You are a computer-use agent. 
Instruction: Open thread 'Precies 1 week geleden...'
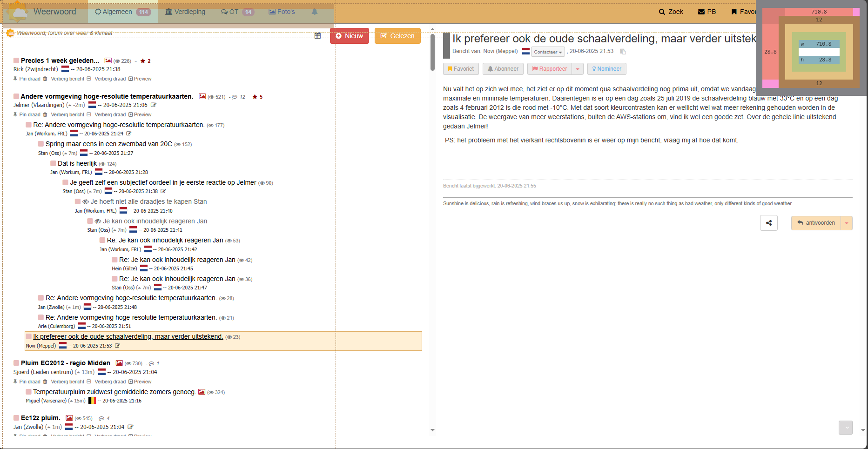coord(60,60)
